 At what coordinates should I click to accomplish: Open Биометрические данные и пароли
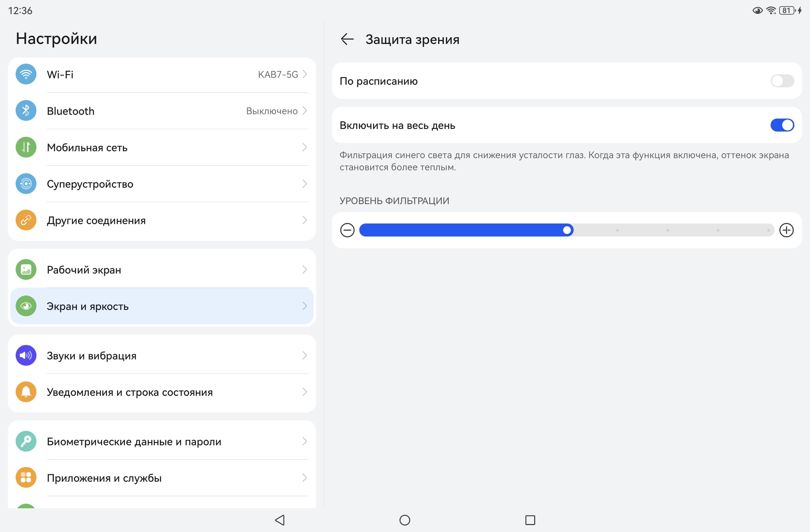coord(162,442)
